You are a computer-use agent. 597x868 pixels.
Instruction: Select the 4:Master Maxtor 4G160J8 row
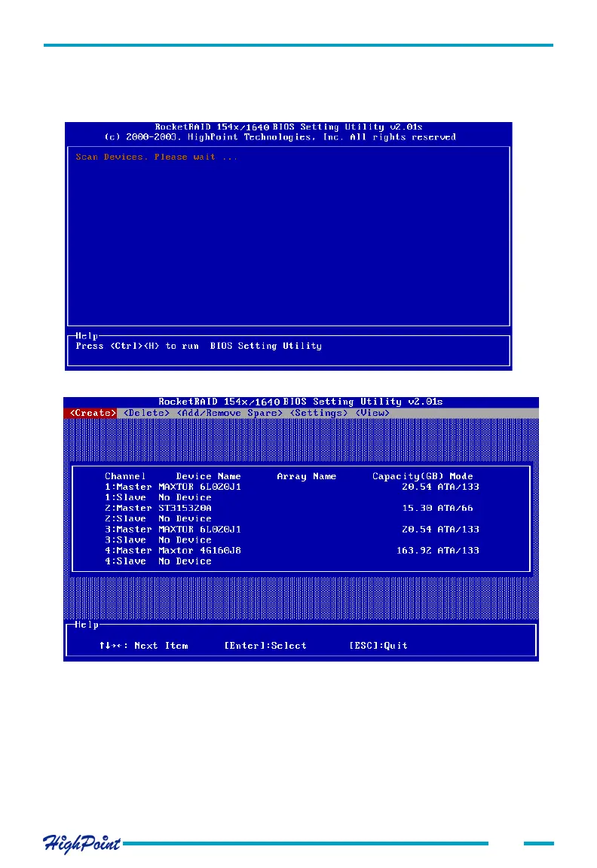click(292, 550)
